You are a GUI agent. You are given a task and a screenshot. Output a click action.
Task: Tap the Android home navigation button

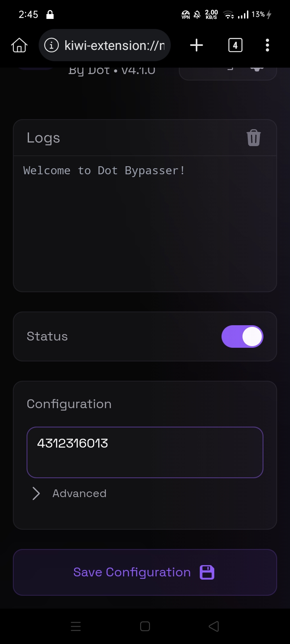point(145,626)
